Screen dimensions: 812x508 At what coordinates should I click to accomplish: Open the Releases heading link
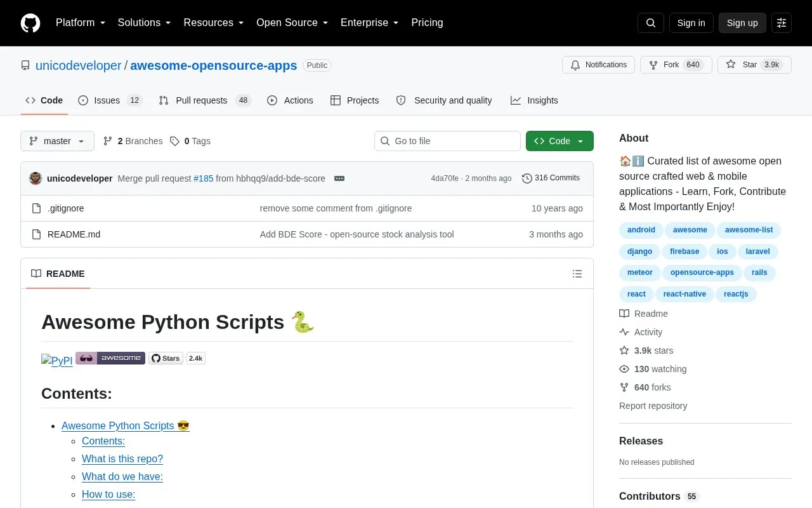(641, 441)
